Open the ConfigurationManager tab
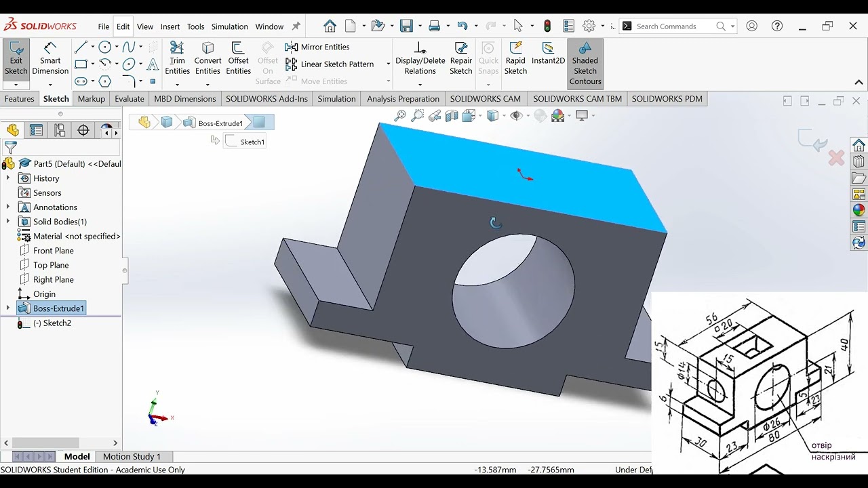 point(60,131)
